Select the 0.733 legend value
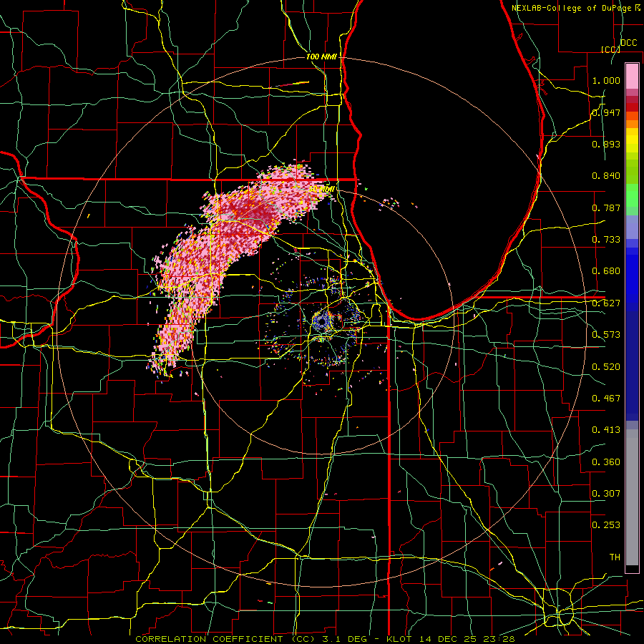Image resolution: width=644 pixels, height=644 pixels. pyautogui.click(x=606, y=240)
